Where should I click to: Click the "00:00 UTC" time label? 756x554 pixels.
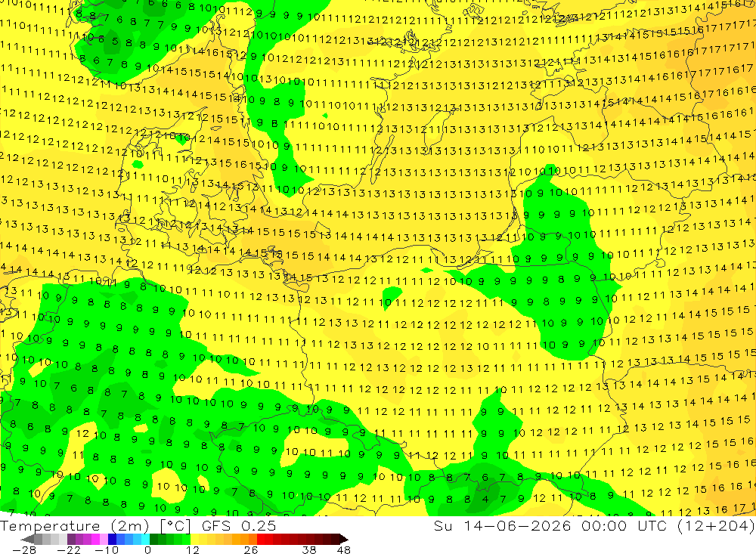(626, 526)
